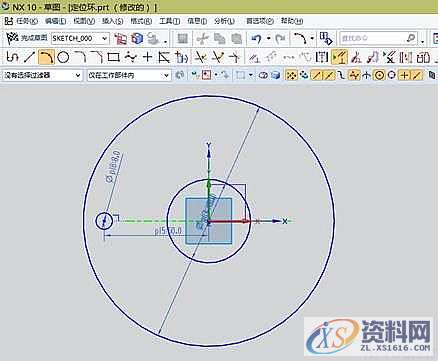The height and width of the screenshot is (361, 438).
Task: Open the 插入(S) menu
Action: (x=112, y=21)
